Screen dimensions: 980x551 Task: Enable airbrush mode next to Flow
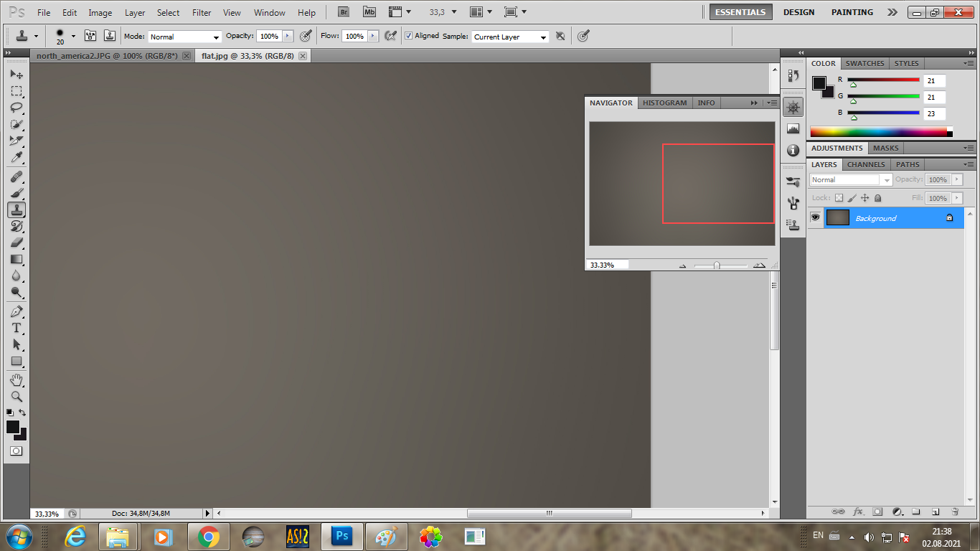click(390, 36)
